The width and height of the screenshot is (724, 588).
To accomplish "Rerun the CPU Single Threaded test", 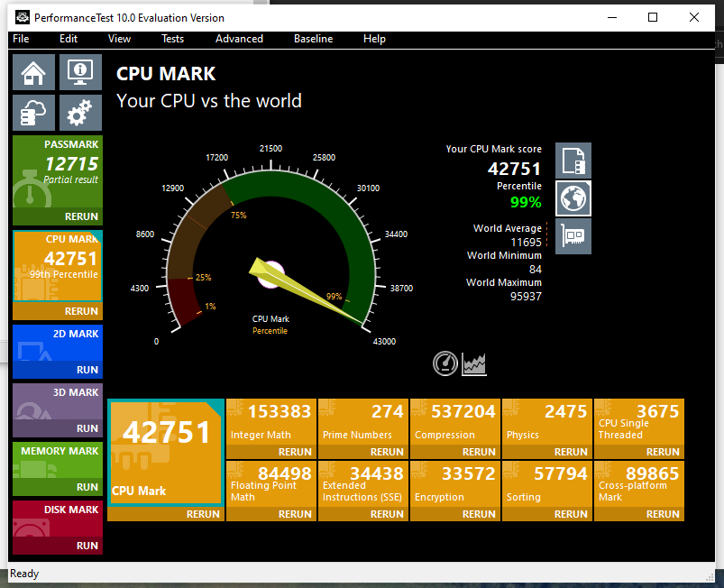I will 639,452.
